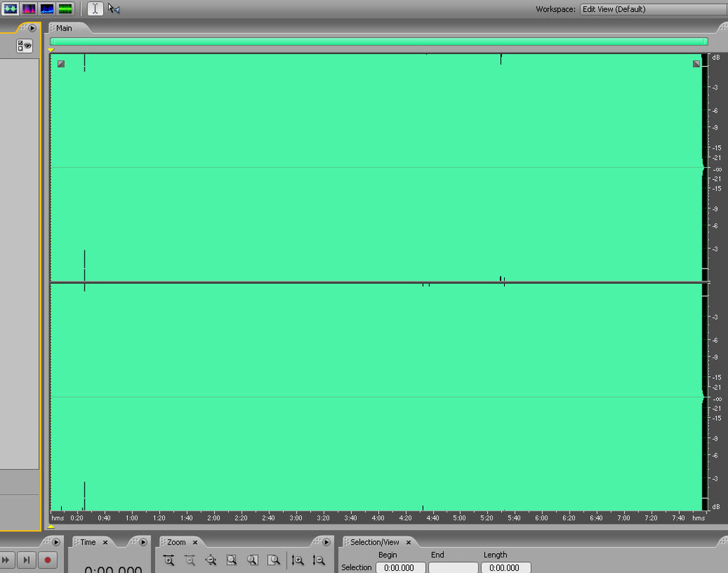The width and height of the screenshot is (728, 573).
Task: Click the left hms label on the time ruler
Action: pyautogui.click(x=58, y=518)
